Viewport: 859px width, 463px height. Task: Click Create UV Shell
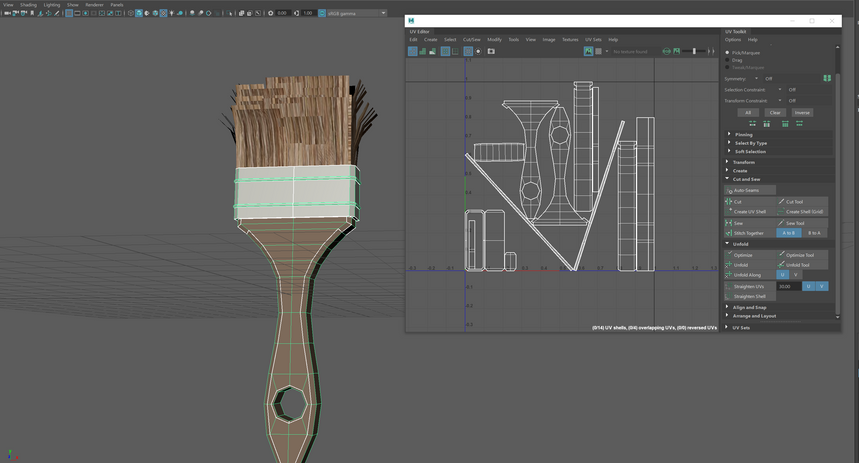coord(749,212)
